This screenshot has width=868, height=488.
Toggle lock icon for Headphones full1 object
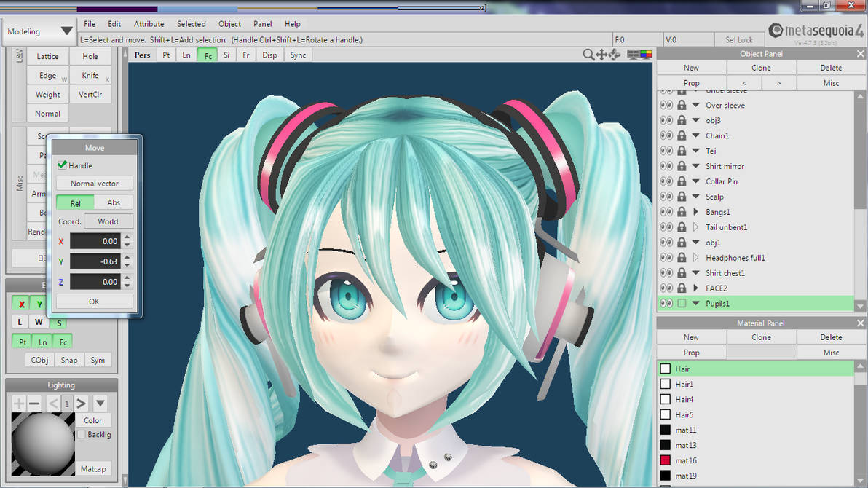click(x=682, y=257)
